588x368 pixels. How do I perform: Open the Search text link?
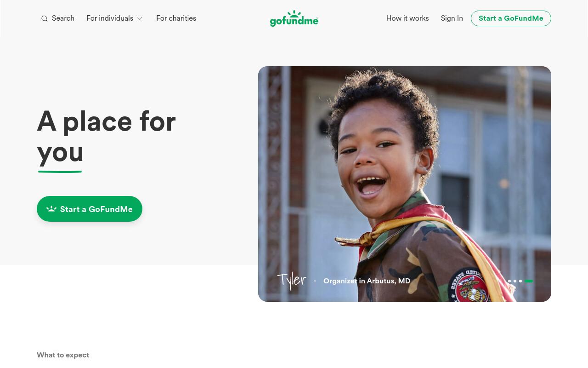pos(63,18)
